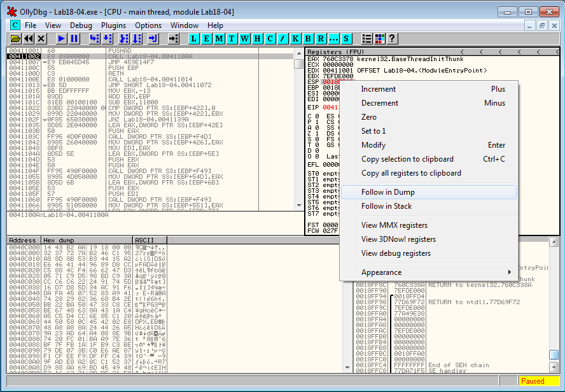Screen dimensions: 565x392
Task: Click the stack pane vertical scrollbar thumb
Action: tap(554, 354)
